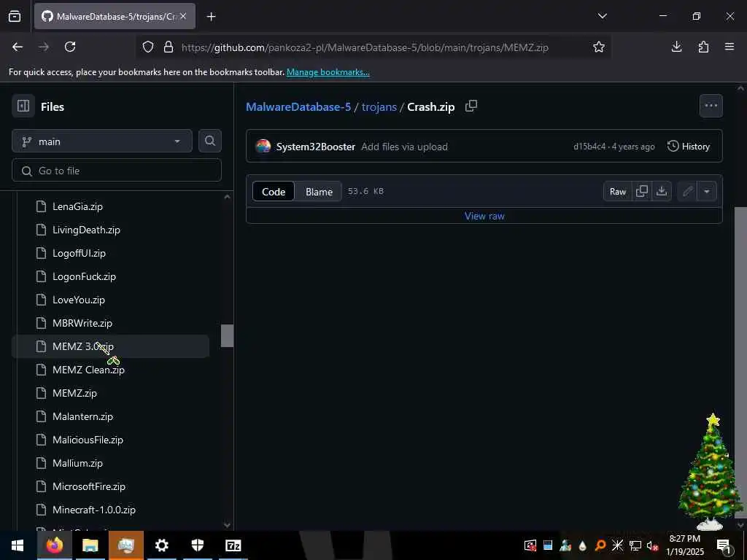Open the View raw link
747x560 pixels.
point(484,216)
